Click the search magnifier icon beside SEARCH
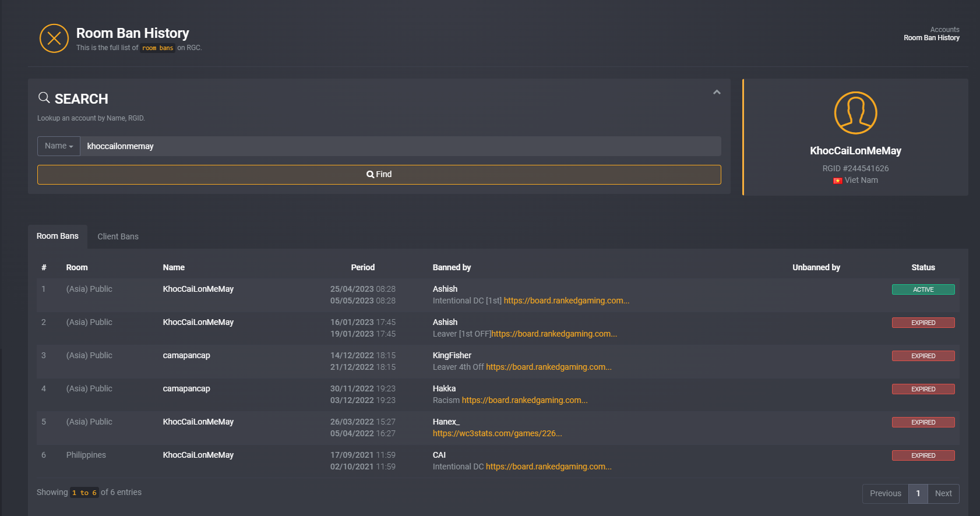This screenshot has height=516, width=980. [x=44, y=98]
